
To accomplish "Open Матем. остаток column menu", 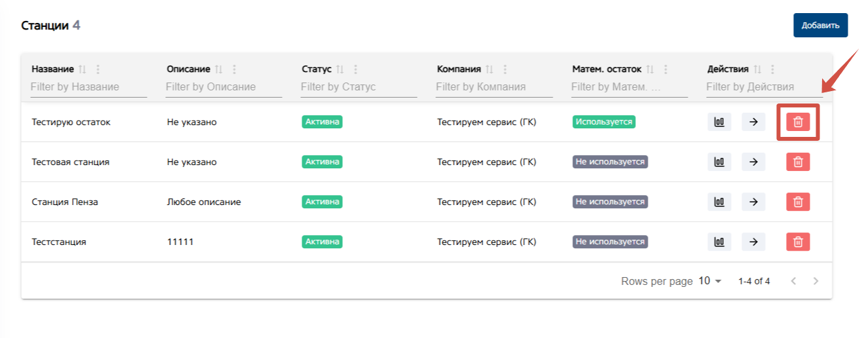I will coord(666,69).
